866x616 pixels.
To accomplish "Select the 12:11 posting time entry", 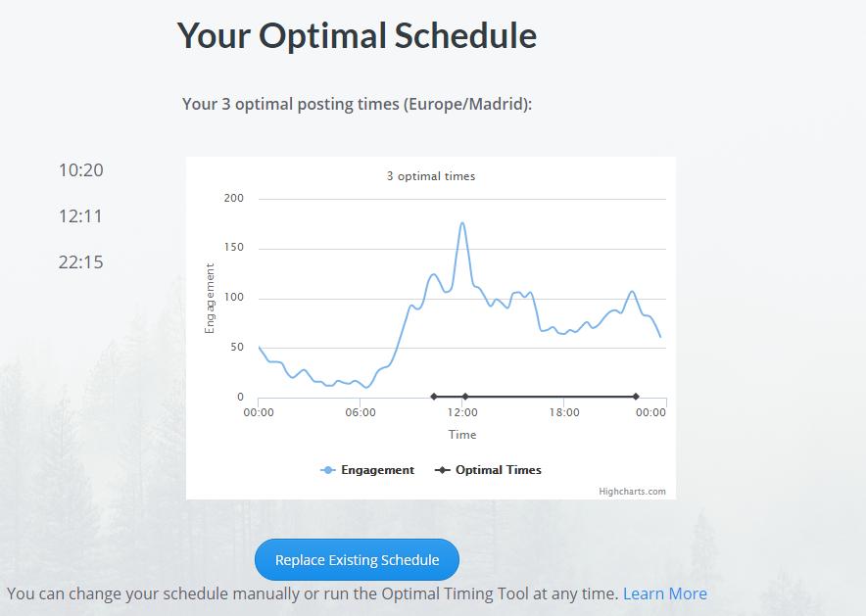I will pos(81,215).
